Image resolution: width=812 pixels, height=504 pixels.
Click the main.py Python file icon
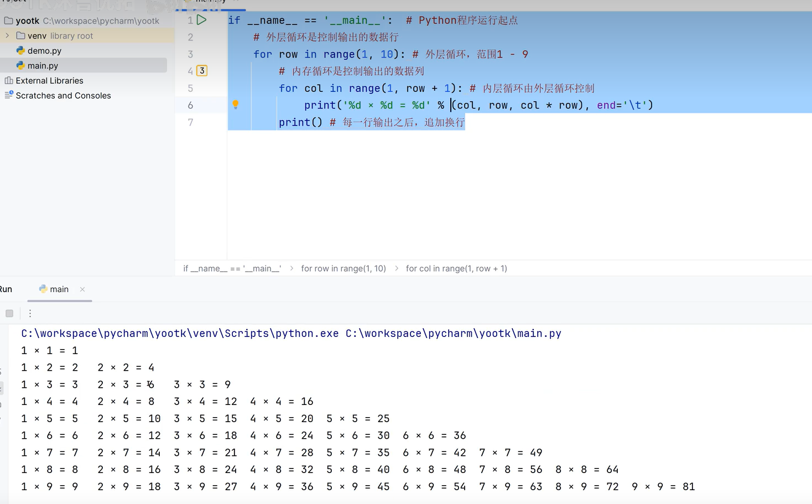click(x=20, y=65)
